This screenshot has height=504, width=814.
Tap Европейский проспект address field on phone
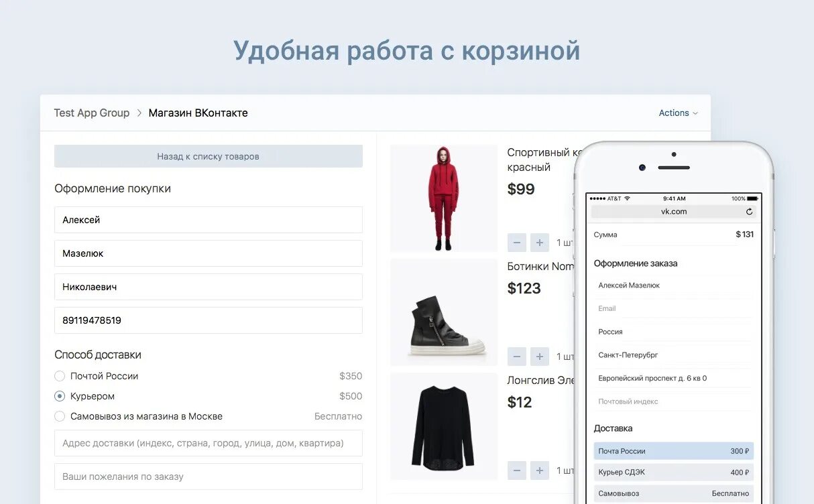[x=674, y=378]
